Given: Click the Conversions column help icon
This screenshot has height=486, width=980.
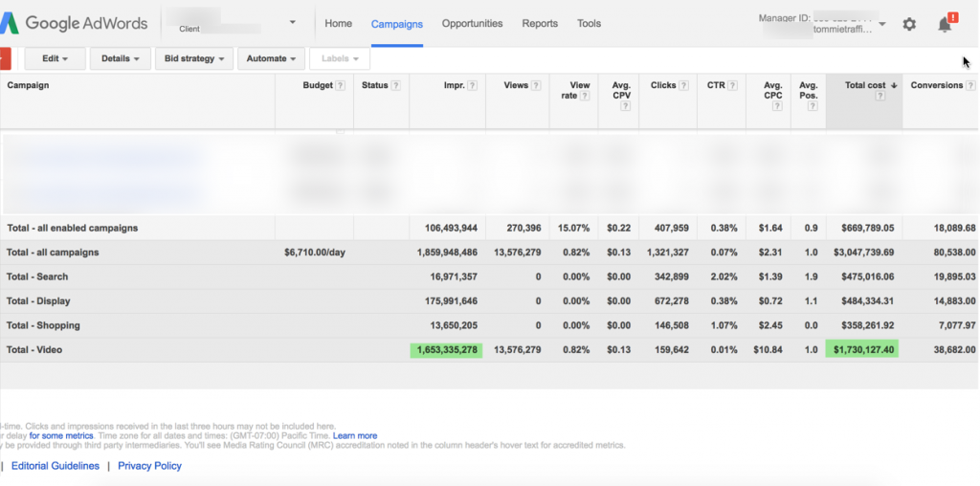Looking at the screenshot, I should pyautogui.click(x=970, y=85).
